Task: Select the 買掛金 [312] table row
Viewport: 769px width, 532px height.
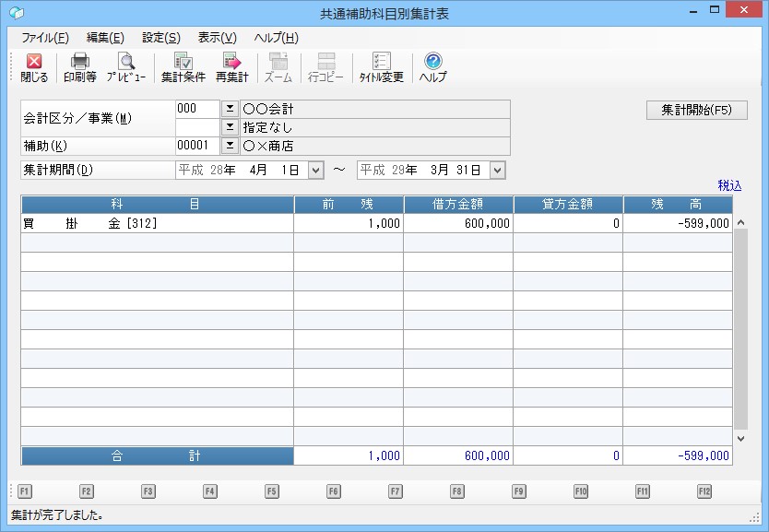Action: point(157,223)
